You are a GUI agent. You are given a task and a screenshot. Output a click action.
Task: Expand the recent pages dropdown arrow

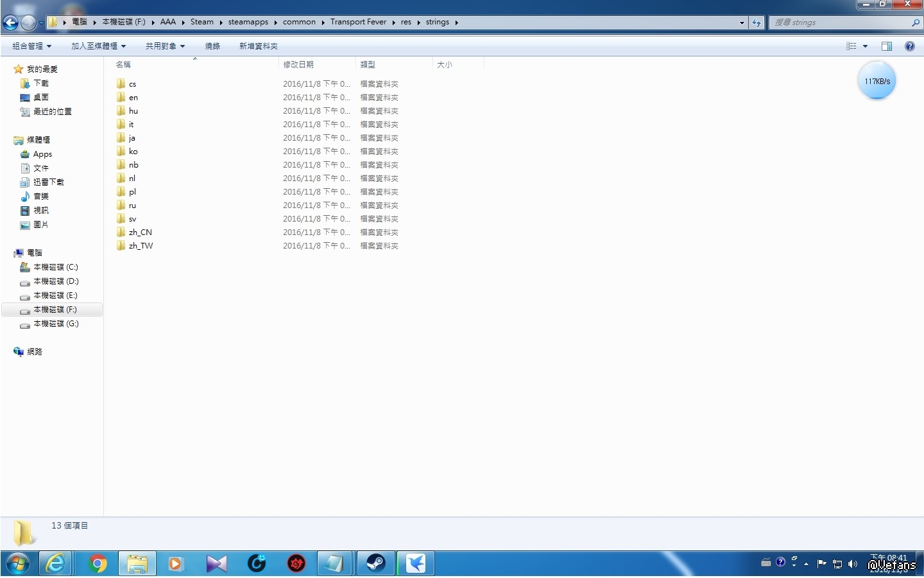[x=42, y=23]
